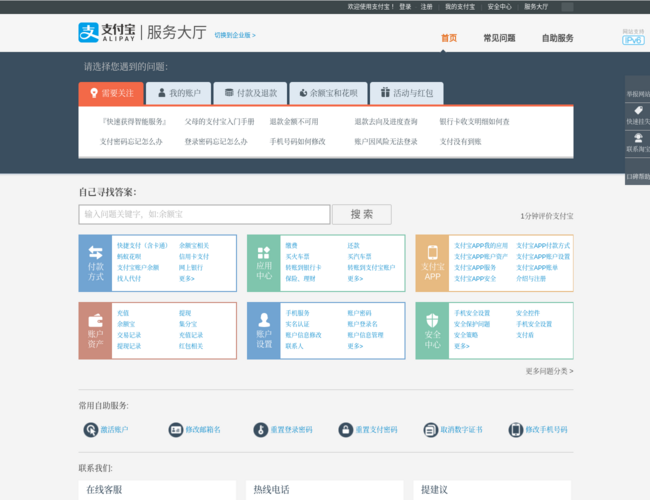Click the 蚂蚁花呗 link
The height and width of the screenshot is (500, 650).
click(129, 257)
